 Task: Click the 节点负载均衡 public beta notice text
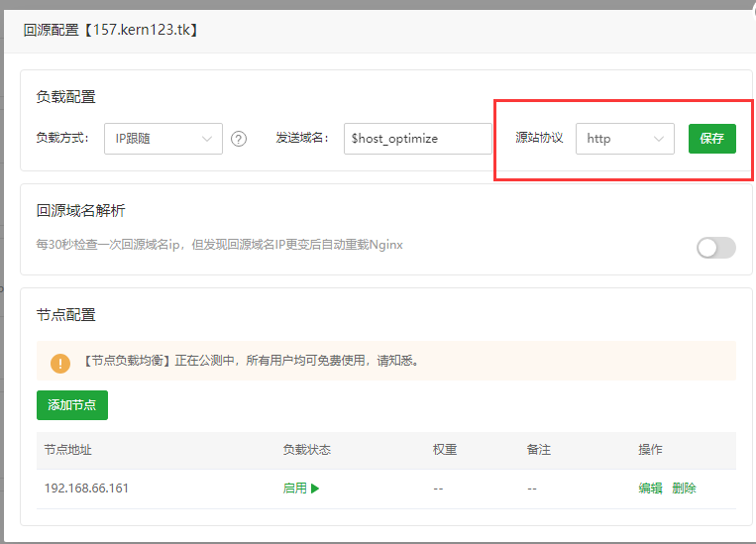(x=251, y=361)
